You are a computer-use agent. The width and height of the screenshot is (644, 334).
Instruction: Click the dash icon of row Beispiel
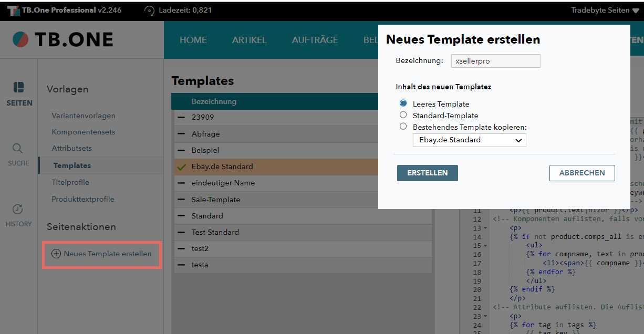pos(182,150)
